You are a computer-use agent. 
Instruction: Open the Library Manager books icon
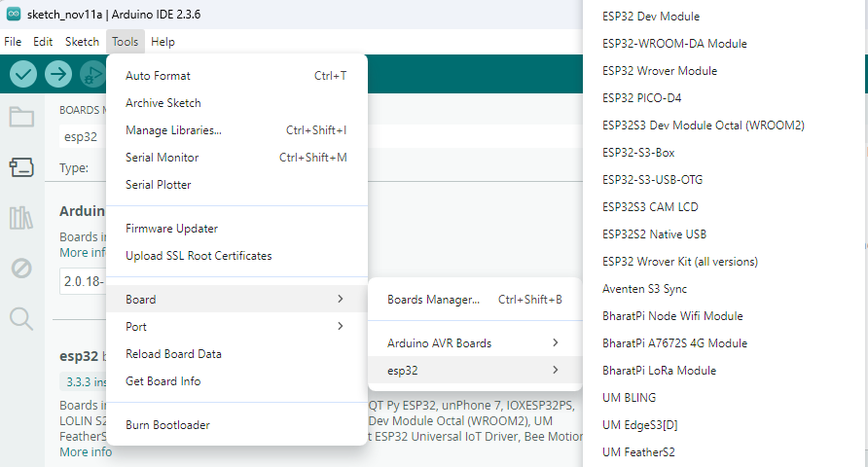click(21, 218)
